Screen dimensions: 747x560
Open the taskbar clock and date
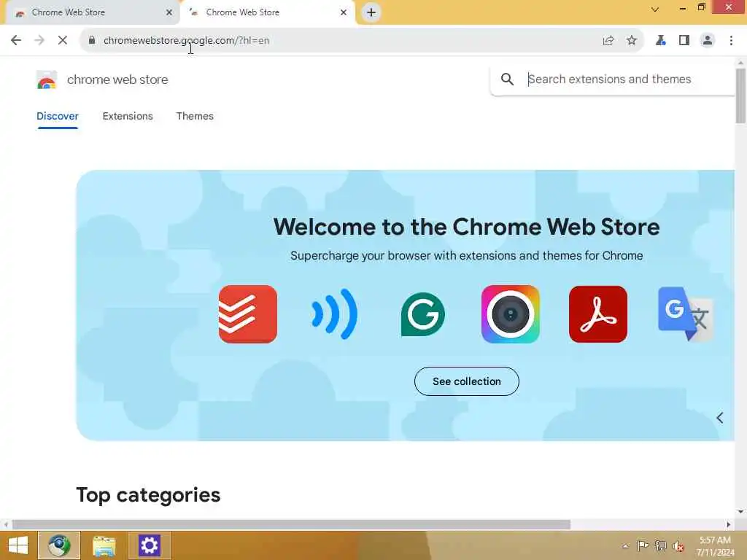pyautogui.click(x=715, y=546)
